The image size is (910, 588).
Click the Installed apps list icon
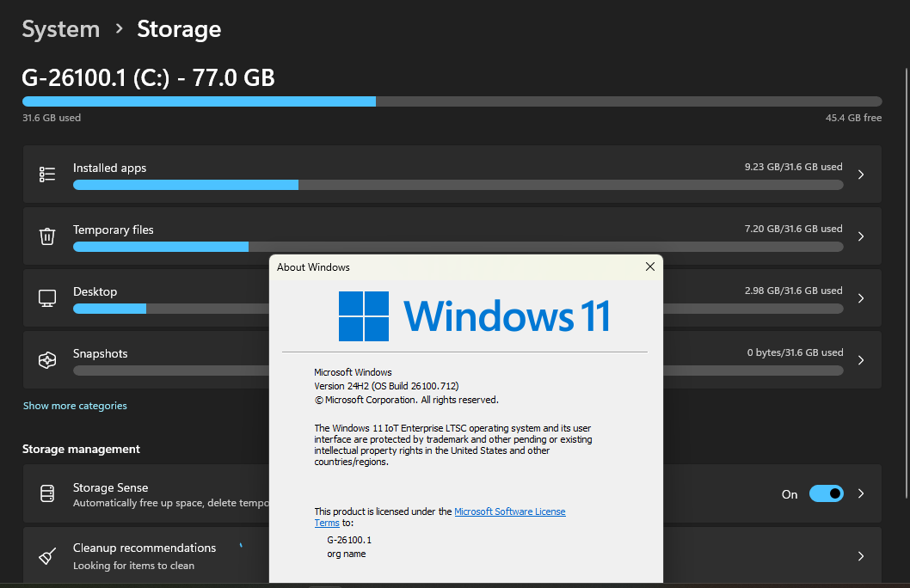pos(47,174)
